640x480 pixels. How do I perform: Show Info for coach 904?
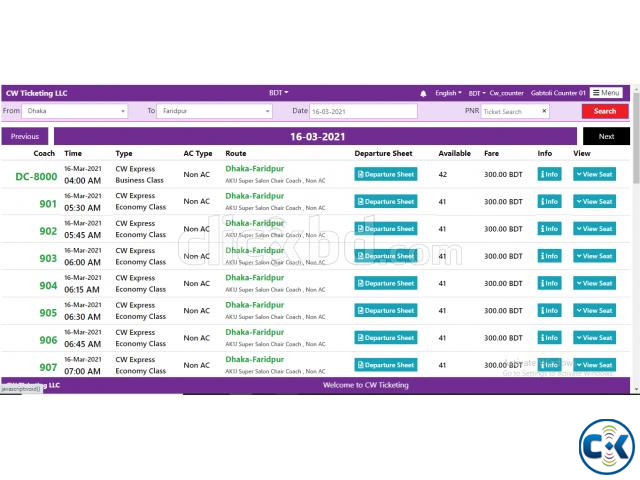549,283
